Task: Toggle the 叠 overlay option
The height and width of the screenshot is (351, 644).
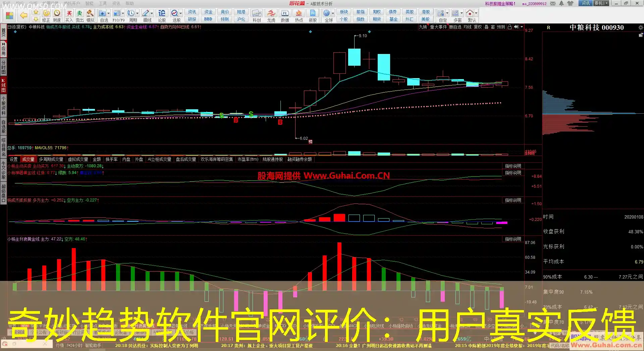Action: click(486, 27)
